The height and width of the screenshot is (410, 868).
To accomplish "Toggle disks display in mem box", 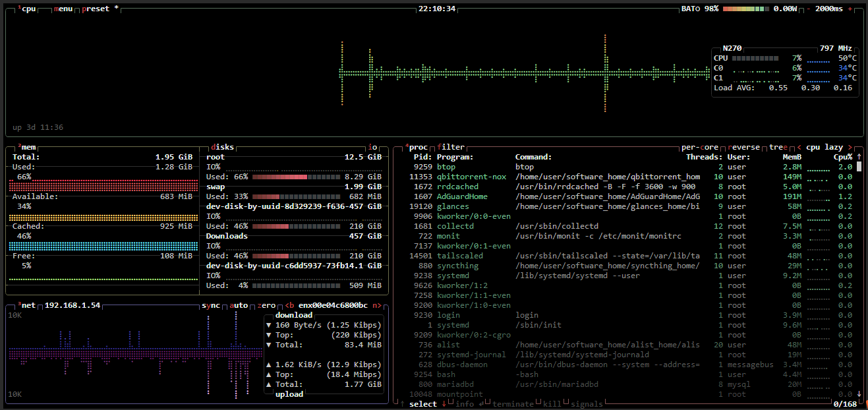I will pyautogui.click(x=223, y=147).
